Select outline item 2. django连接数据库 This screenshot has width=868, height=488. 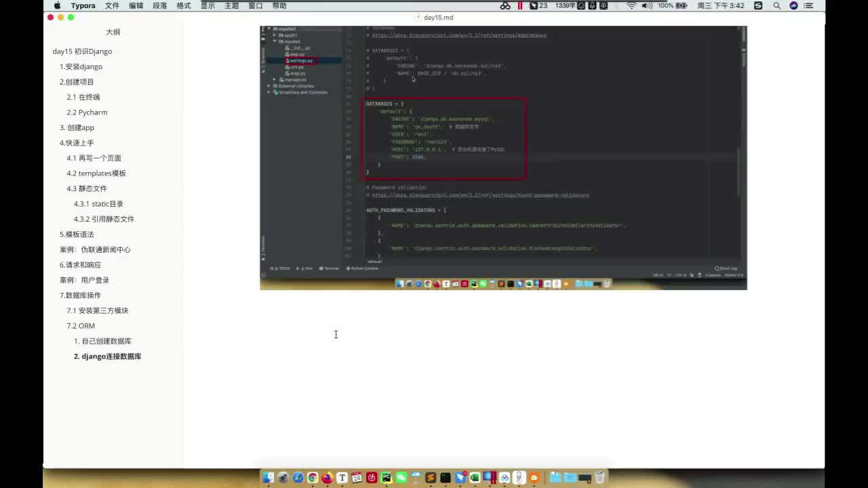tap(107, 357)
